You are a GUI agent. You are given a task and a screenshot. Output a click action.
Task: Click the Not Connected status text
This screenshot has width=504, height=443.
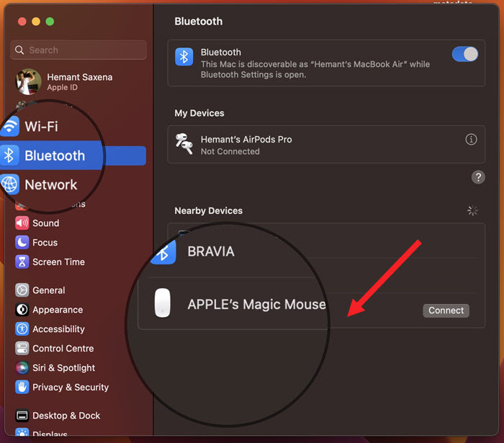230,151
